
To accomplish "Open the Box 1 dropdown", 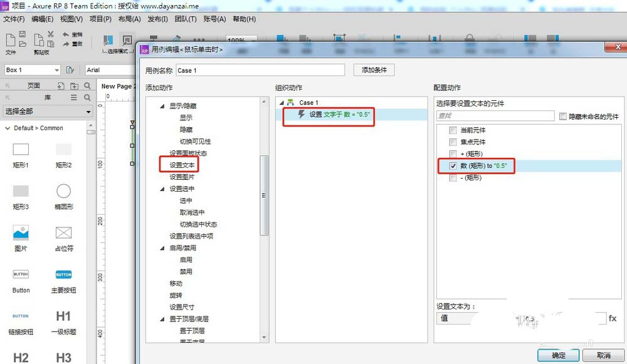I will [x=56, y=70].
